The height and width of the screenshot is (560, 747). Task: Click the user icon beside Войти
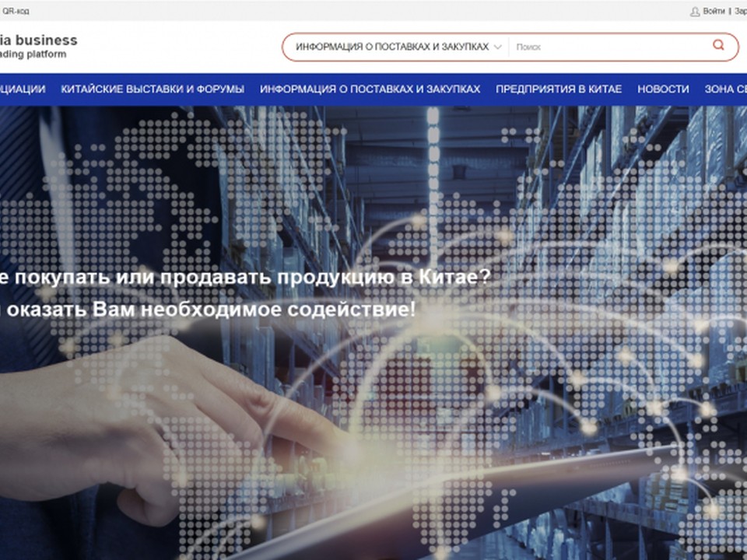(695, 12)
